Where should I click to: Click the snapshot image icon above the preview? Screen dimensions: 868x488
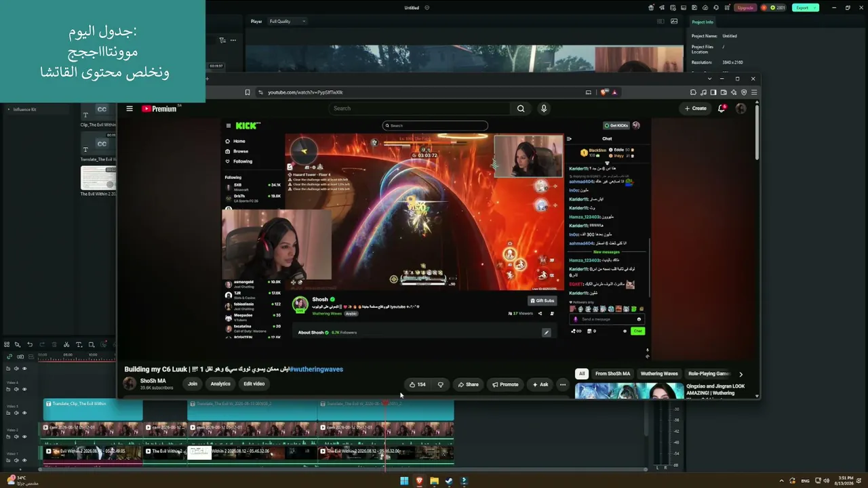click(x=674, y=21)
